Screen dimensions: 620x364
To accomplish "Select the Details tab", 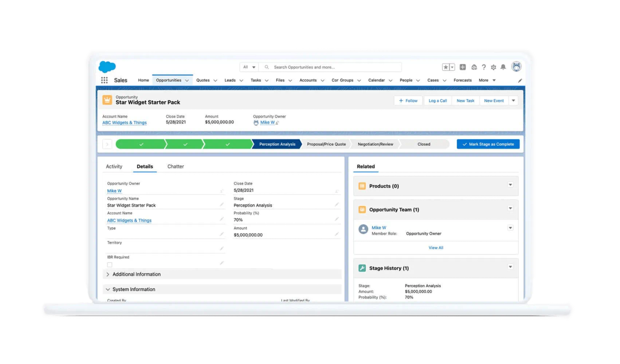I will [x=145, y=166].
